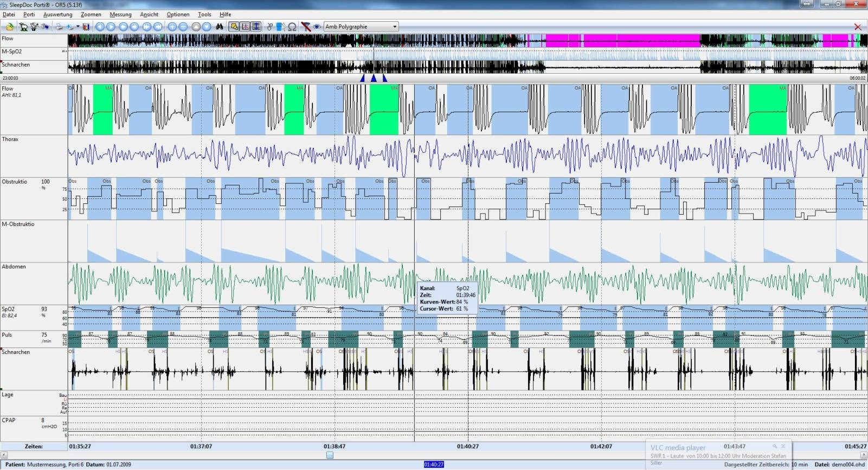Click the M-SpO2 overview row label
The width and height of the screenshot is (868, 470).
[12, 51]
